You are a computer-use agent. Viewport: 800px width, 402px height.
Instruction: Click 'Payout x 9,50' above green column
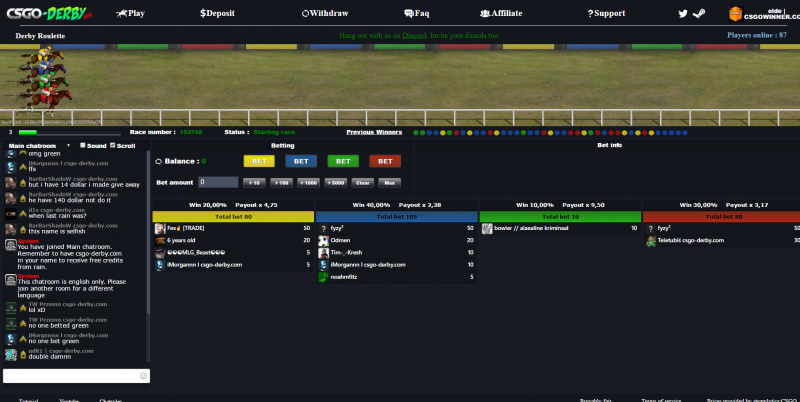pyautogui.click(x=583, y=205)
